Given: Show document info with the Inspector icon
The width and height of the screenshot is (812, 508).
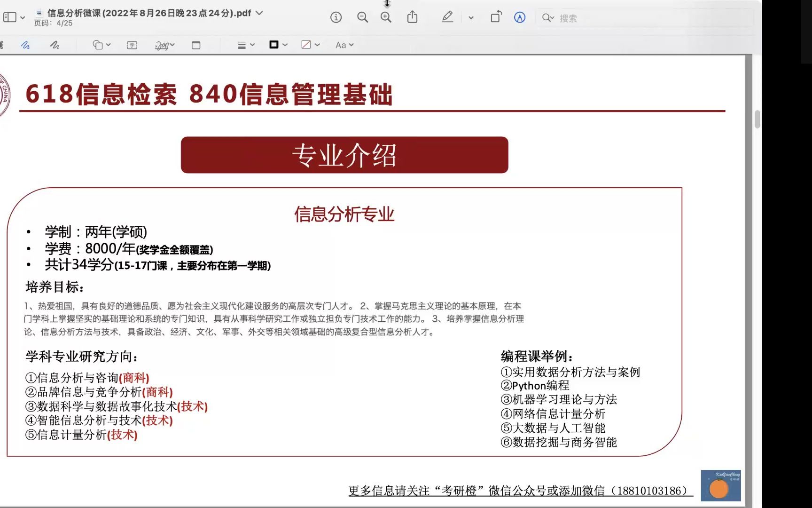Looking at the screenshot, I should coord(336,16).
